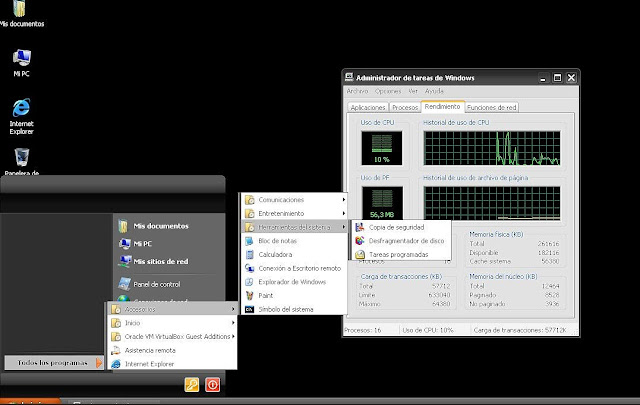640x405 pixels.
Task: Expand the Comunicaciones submenu
Action: [294, 200]
